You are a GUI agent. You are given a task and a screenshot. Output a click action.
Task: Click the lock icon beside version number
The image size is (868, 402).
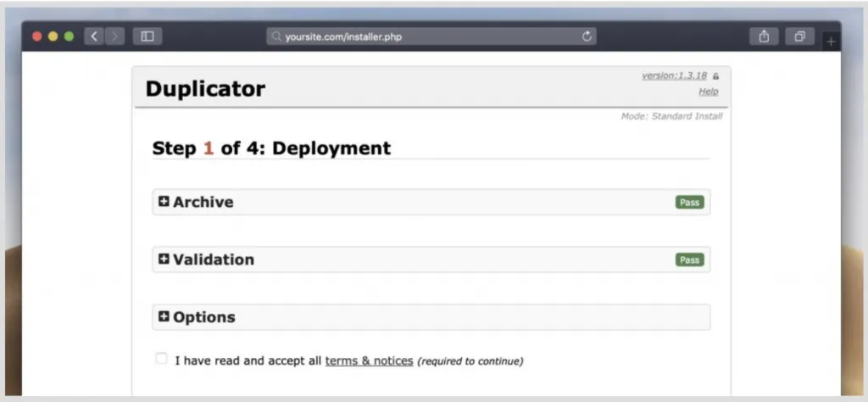tap(716, 76)
